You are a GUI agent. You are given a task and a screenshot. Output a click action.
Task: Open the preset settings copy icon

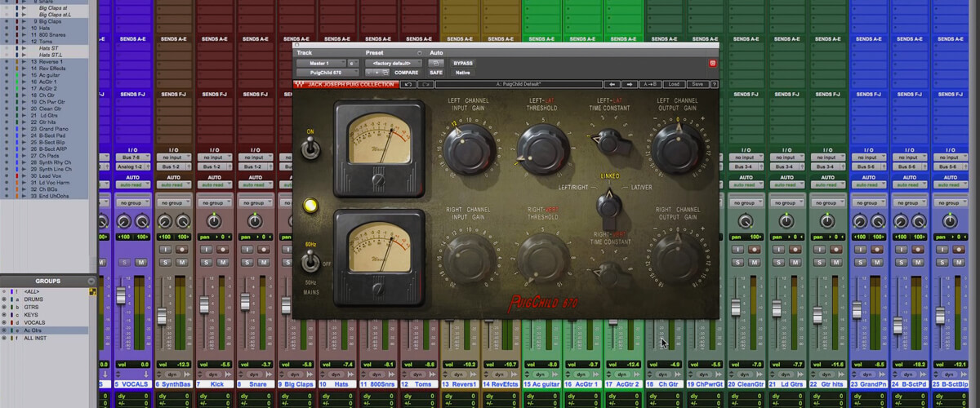click(x=385, y=73)
